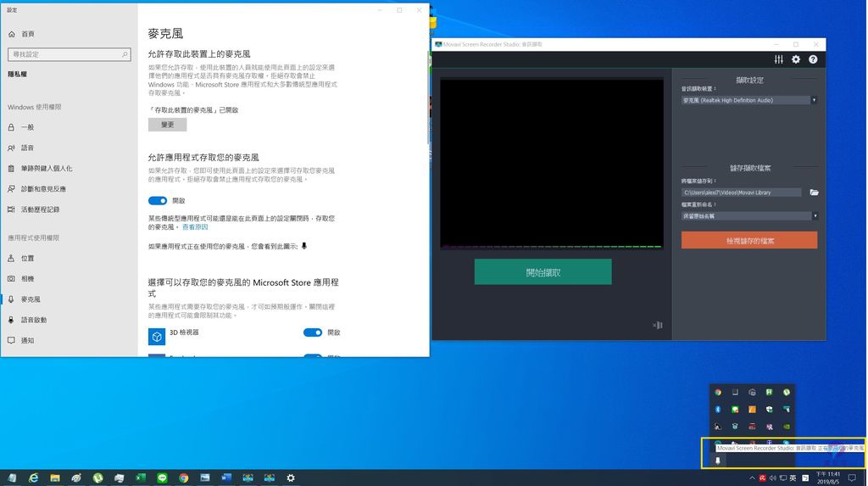Open Movavi settings gear icon

coord(795,59)
